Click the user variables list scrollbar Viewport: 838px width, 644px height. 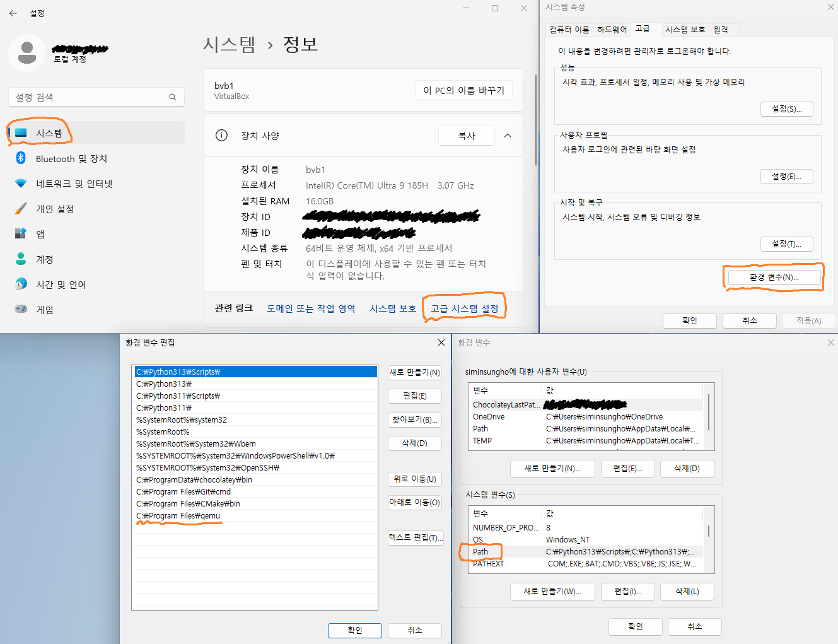(x=709, y=413)
